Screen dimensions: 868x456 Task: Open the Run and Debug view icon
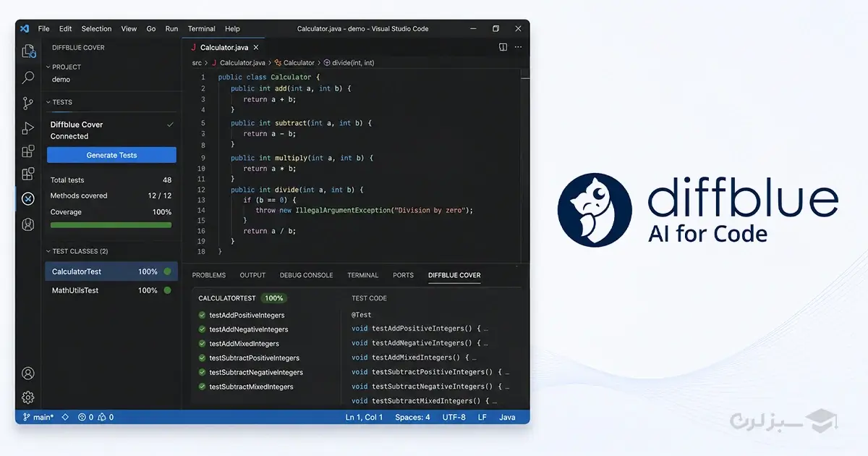(x=28, y=128)
